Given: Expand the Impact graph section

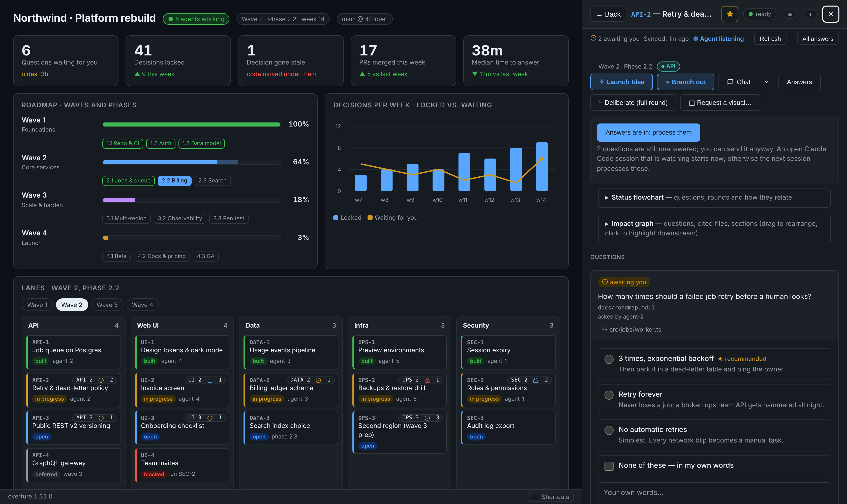Looking at the screenshot, I should point(714,229).
